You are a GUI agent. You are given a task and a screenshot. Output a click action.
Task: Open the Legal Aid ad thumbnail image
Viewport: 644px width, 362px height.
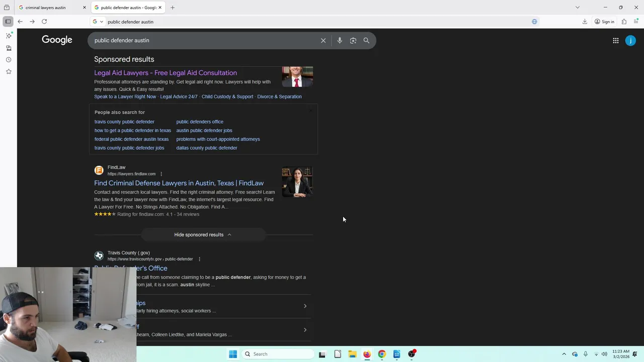click(297, 77)
